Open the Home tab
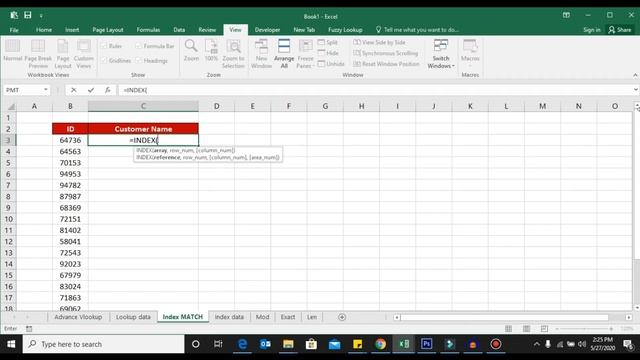 [x=44, y=30]
